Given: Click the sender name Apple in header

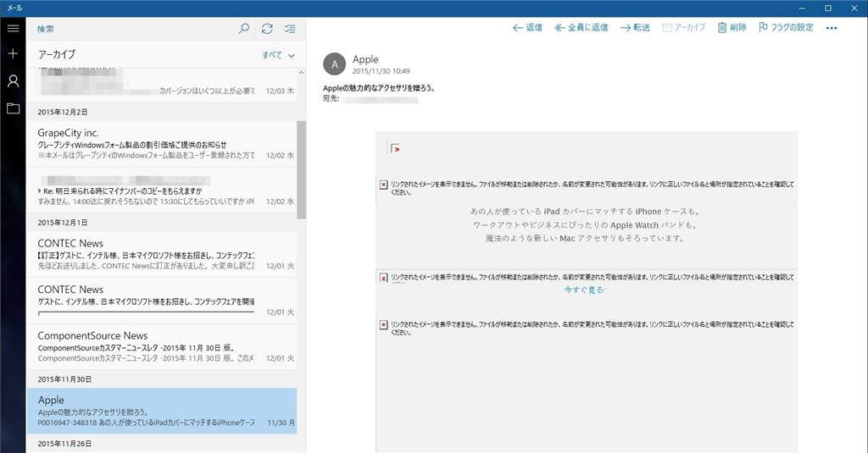Looking at the screenshot, I should (x=365, y=59).
